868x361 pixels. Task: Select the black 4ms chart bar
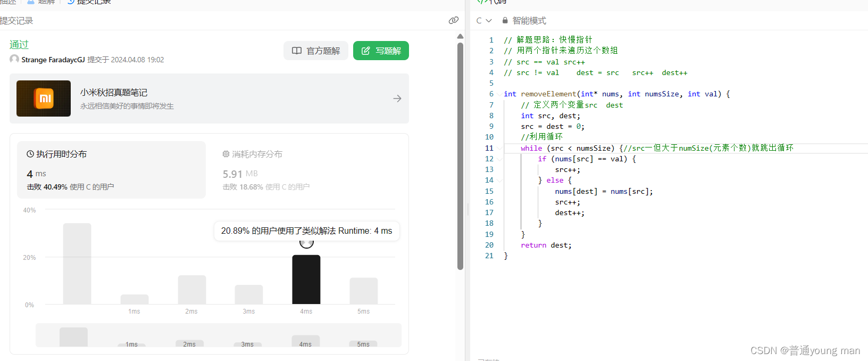[306, 280]
